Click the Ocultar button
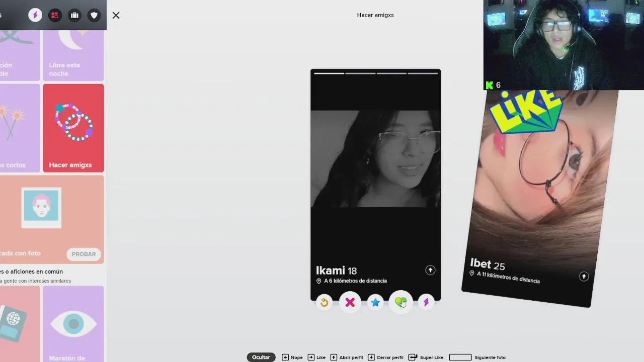Image resolution: width=644 pixels, height=362 pixels. [261, 357]
